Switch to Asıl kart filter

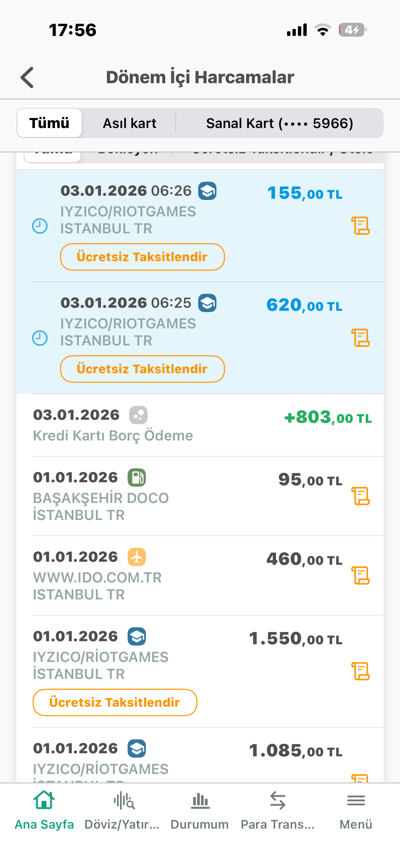tap(130, 123)
